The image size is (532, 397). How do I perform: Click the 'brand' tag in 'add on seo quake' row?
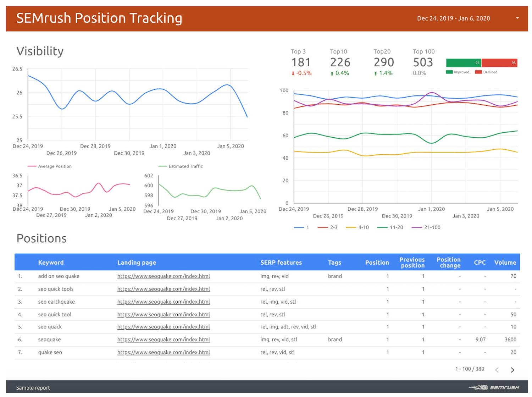335,276
